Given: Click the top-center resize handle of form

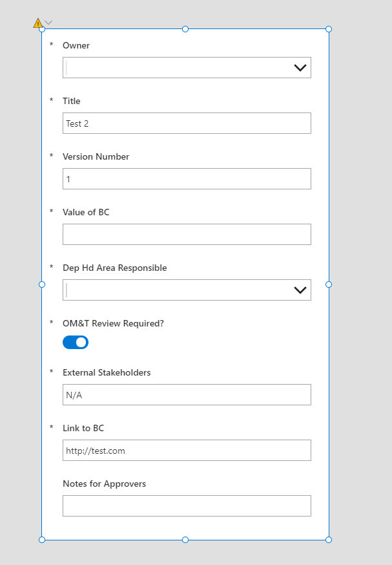Looking at the screenshot, I should tap(185, 29).
